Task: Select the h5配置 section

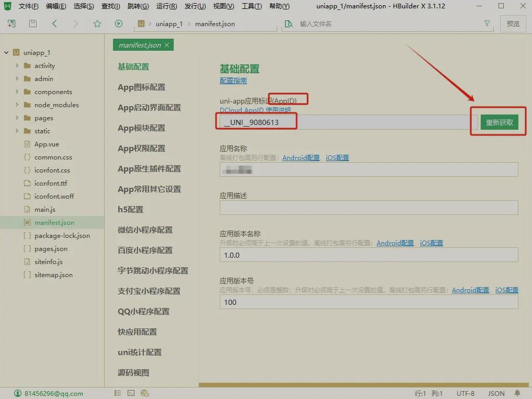Action: click(131, 209)
